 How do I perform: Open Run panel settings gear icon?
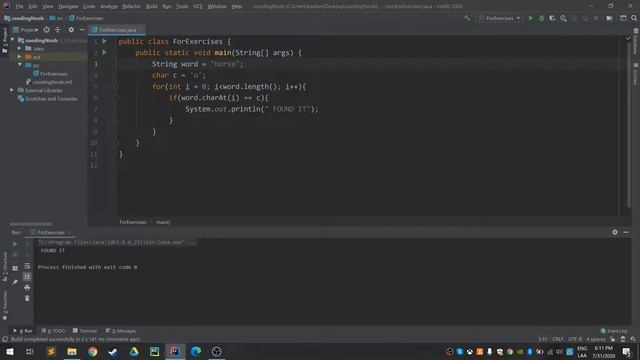coord(615,232)
